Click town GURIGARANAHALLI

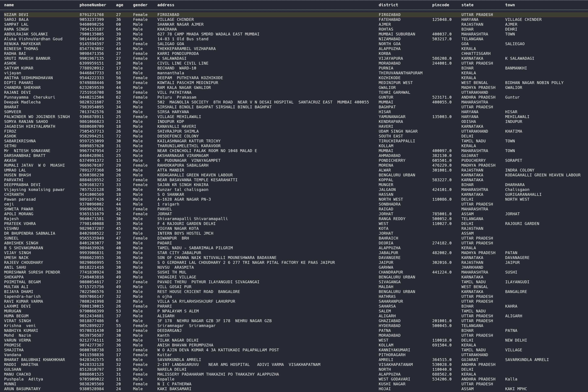point(523,195)
